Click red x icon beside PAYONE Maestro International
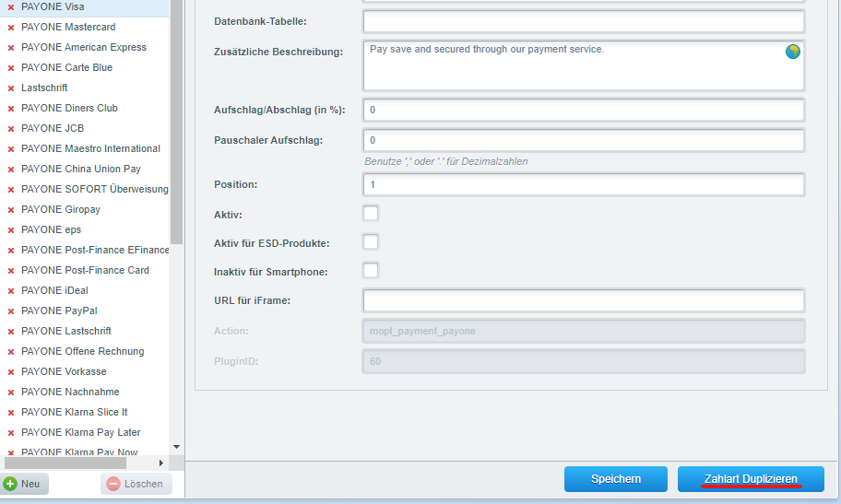The height and width of the screenshot is (504, 841). point(11,149)
